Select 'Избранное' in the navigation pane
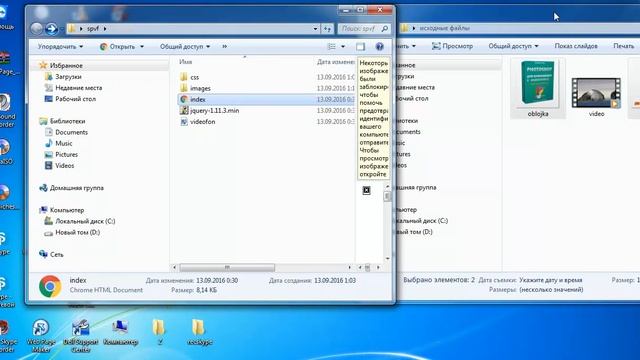640x360 pixels. (x=66, y=65)
